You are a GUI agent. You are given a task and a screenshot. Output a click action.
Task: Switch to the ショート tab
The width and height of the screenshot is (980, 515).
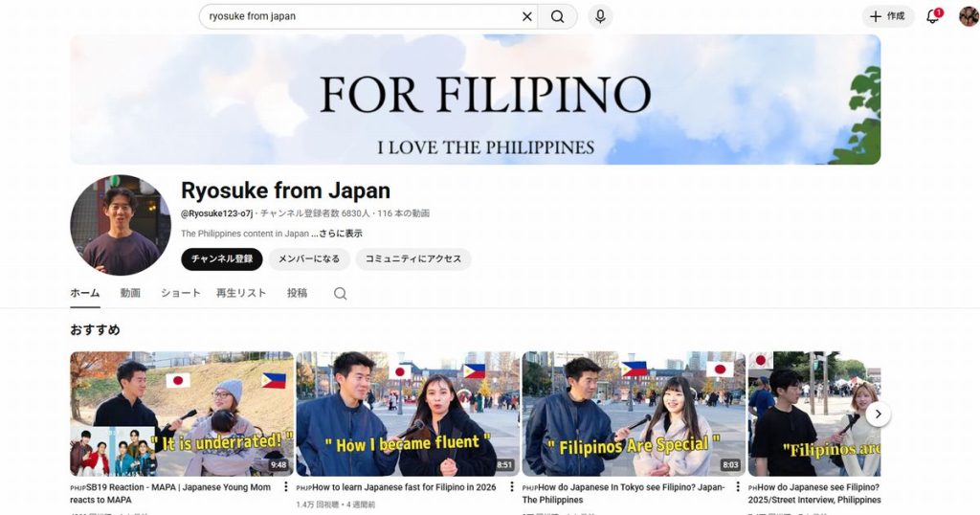pos(180,293)
